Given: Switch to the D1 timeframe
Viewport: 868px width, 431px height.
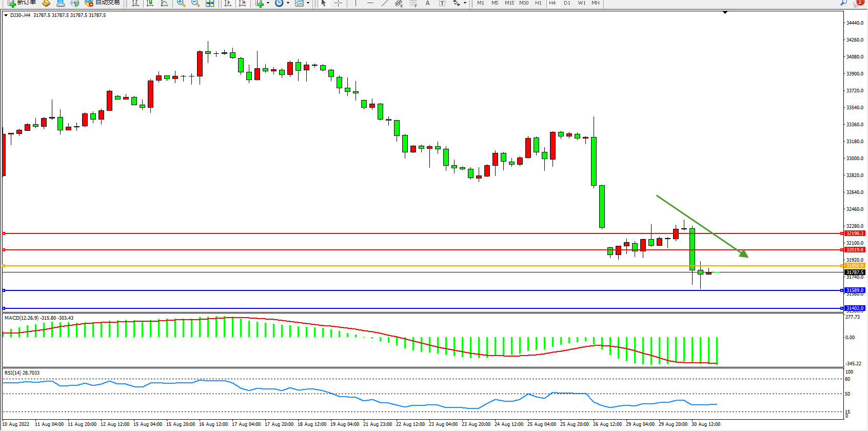Looking at the screenshot, I should (x=567, y=3).
